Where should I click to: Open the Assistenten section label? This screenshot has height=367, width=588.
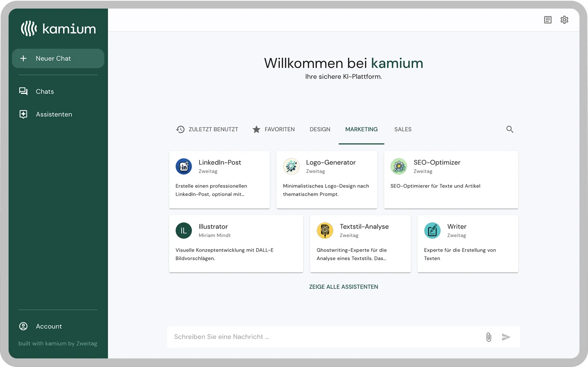pos(54,114)
